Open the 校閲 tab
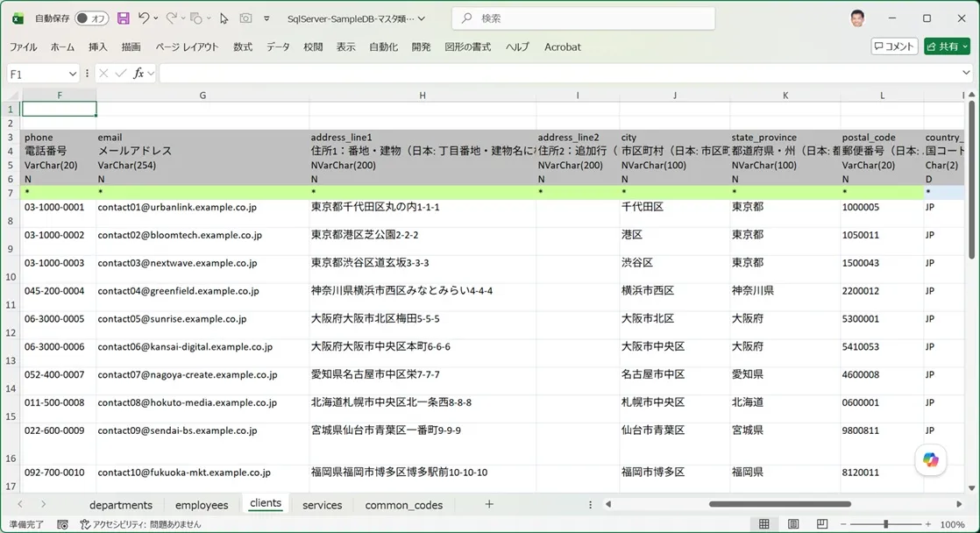This screenshot has width=980, height=533. (313, 46)
